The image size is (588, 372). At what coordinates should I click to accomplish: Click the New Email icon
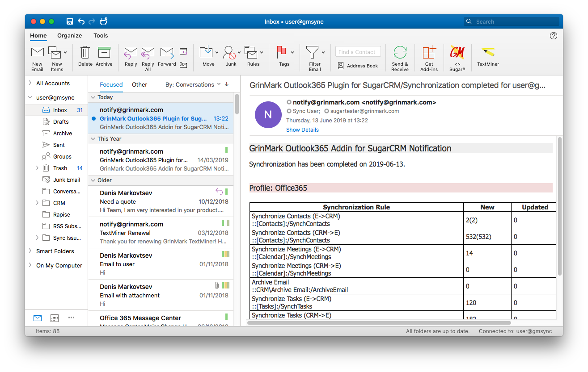[x=38, y=52]
